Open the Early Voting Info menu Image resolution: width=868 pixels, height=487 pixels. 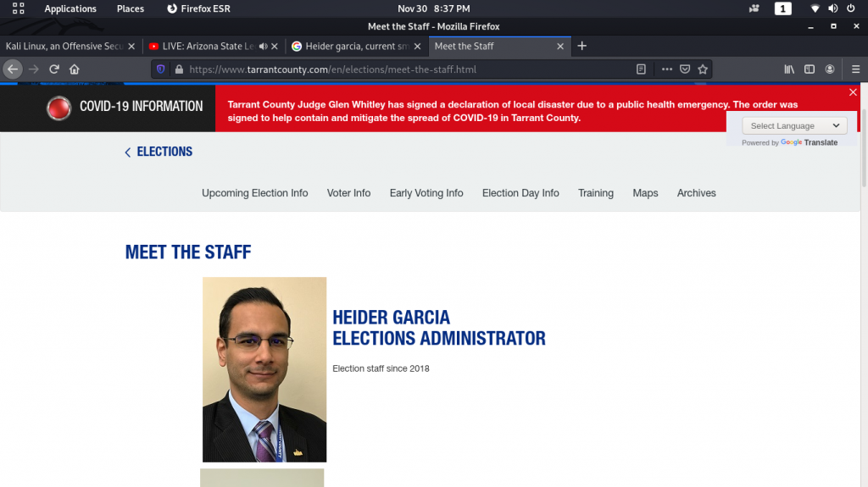coord(426,193)
